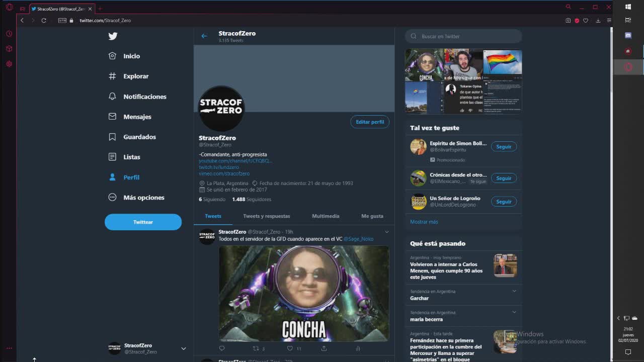Expand options for the Garchar trend

pyautogui.click(x=514, y=291)
